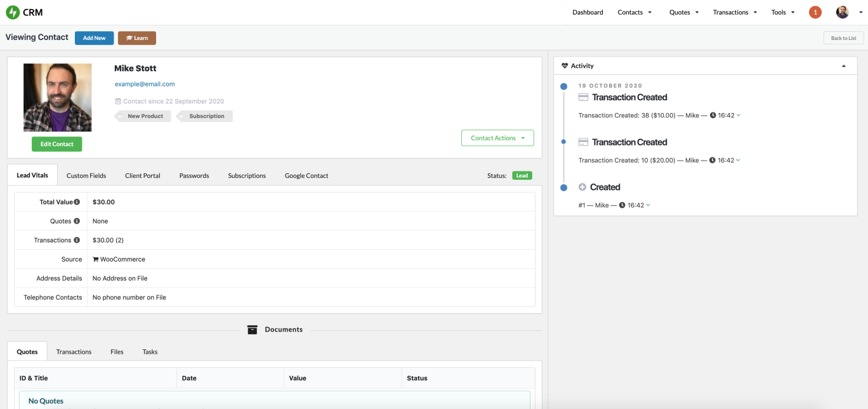The height and width of the screenshot is (409, 868).
Task: Click info icon next to Quotes label
Action: coord(77,221)
